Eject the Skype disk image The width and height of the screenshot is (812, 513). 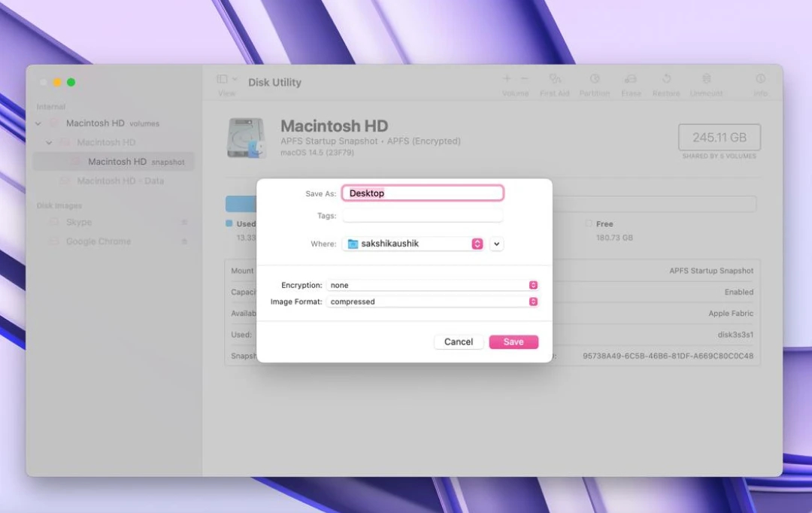coord(184,223)
